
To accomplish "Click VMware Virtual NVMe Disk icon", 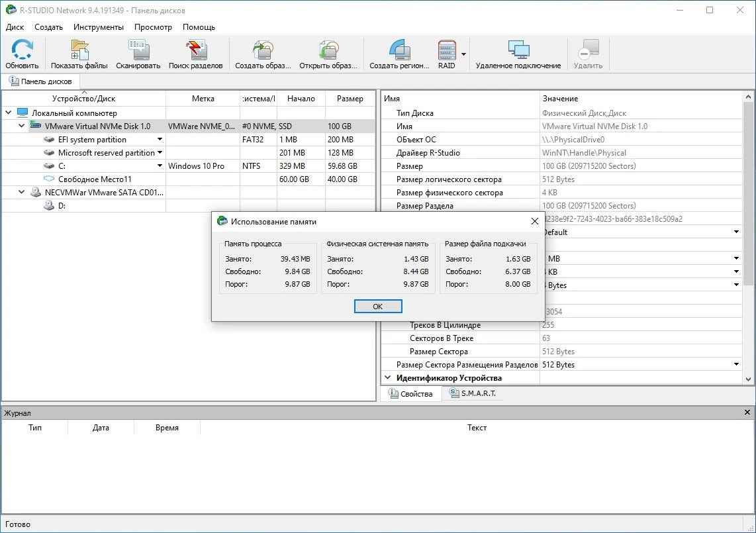I will (x=36, y=126).
